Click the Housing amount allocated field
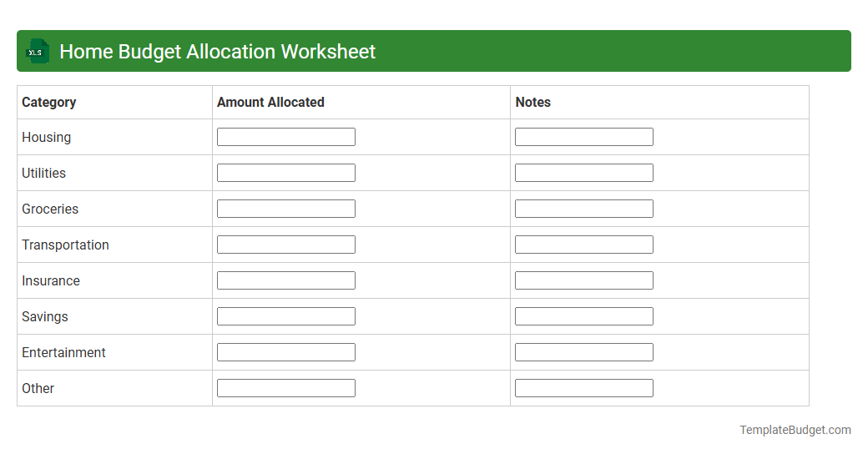The image size is (868, 454). click(x=286, y=137)
